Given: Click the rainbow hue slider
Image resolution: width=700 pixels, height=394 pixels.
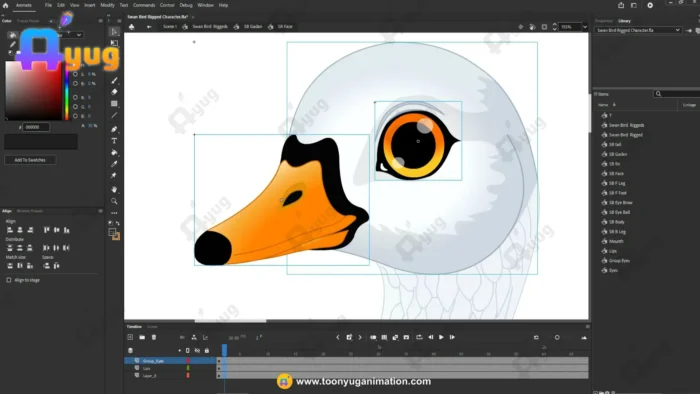Looking at the screenshot, I should coord(67,91).
